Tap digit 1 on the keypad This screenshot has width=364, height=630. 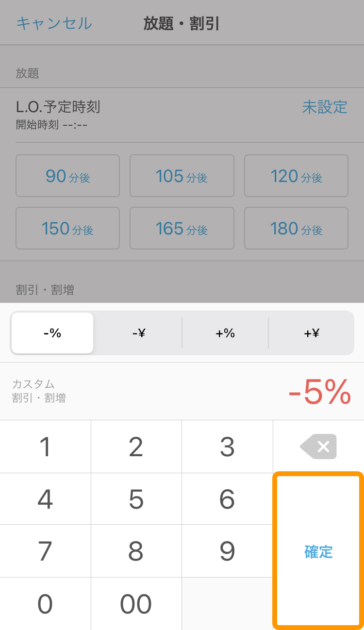click(45, 447)
